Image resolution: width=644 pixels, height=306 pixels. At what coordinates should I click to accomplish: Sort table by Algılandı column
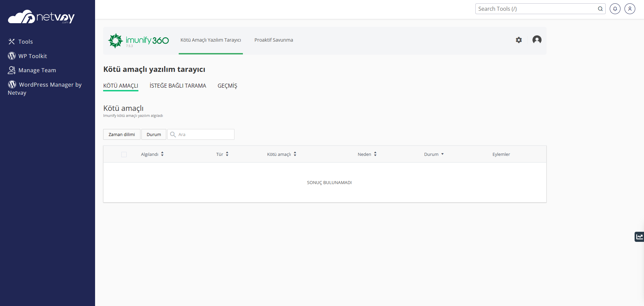click(x=152, y=154)
